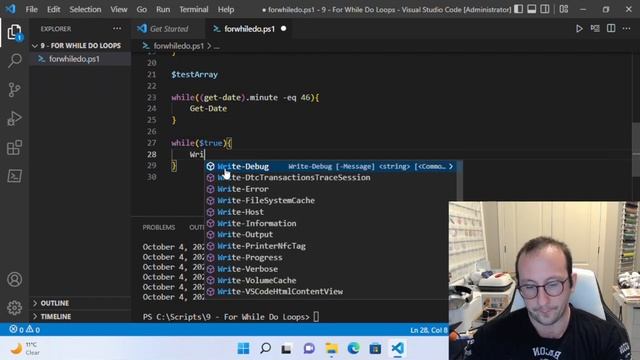Choose the Write-Debug suggestion
The image size is (640, 360).
coord(331,166)
